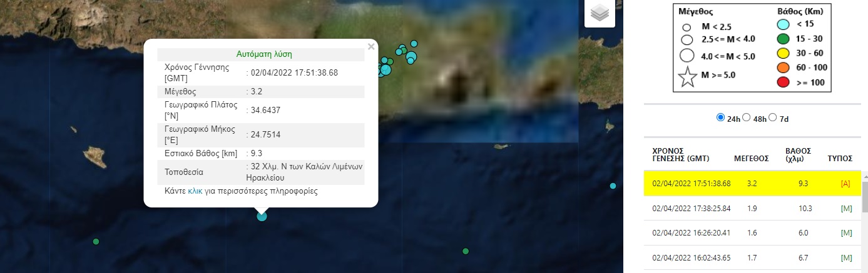Select the highlighted 17:51:38.68 earthquake row

click(x=752, y=184)
